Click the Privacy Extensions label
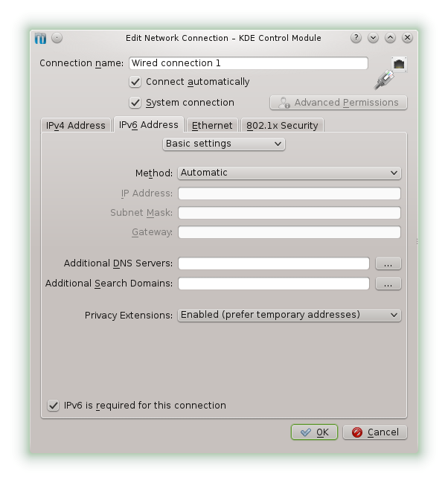This screenshot has height=483, width=448. tap(129, 315)
